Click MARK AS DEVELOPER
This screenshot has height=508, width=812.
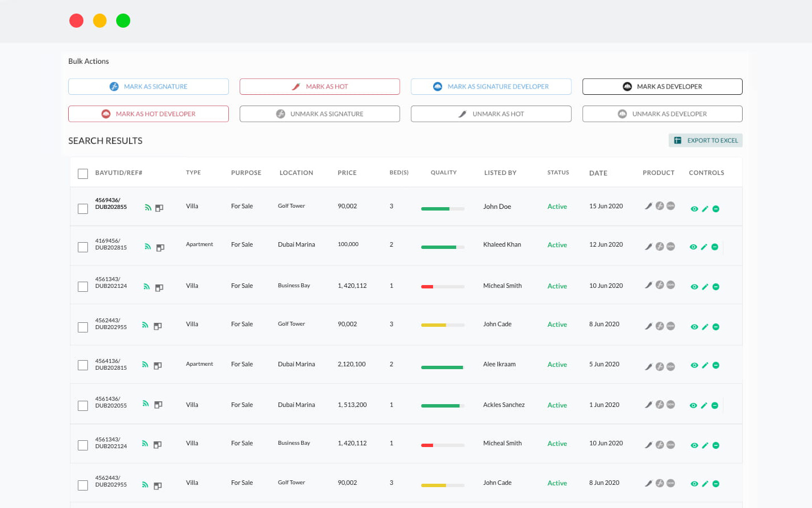click(662, 86)
